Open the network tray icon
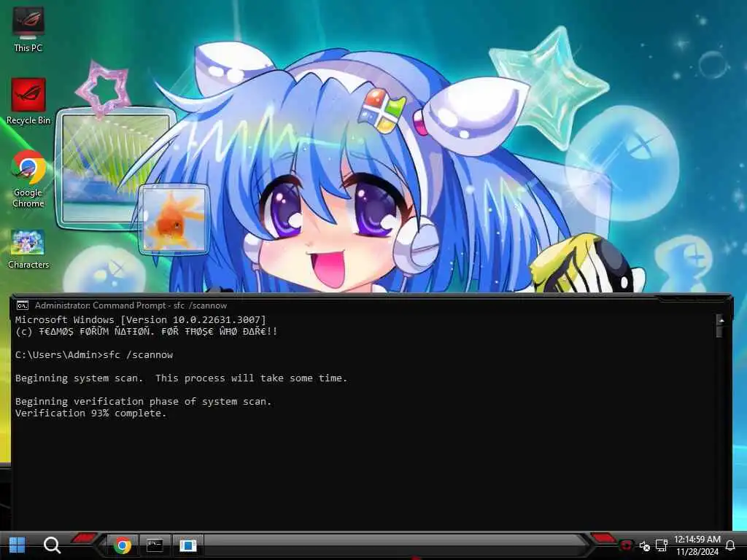 (x=661, y=545)
